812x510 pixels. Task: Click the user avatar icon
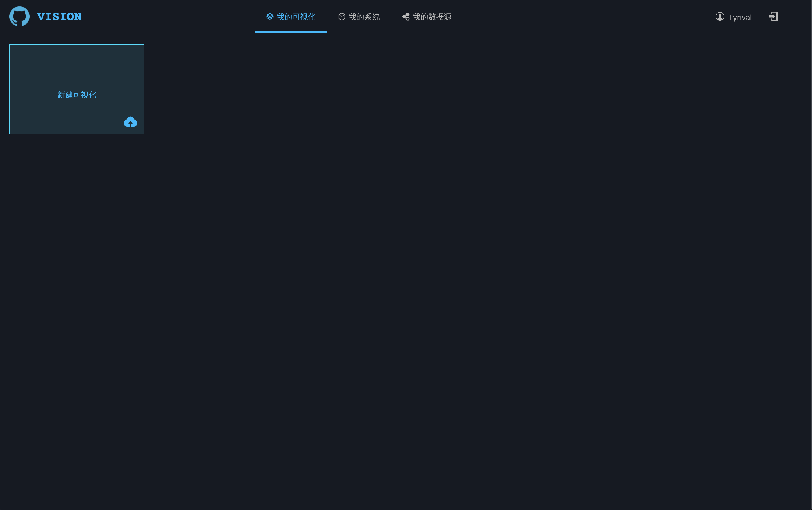point(720,16)
